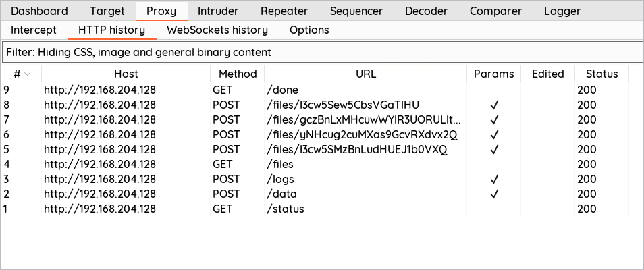This screenshot has height=270, width=644.
Task: Open the Dashboard tab
Action: (39, 11)
